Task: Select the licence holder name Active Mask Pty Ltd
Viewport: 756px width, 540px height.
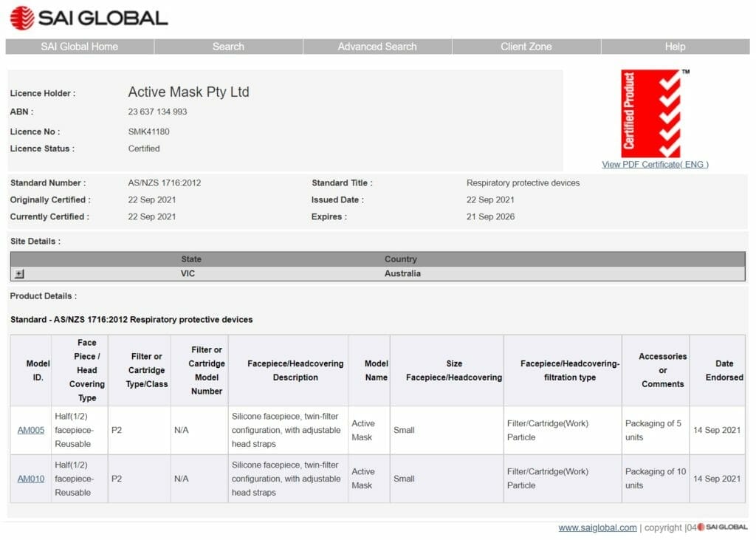Action: 188,92
